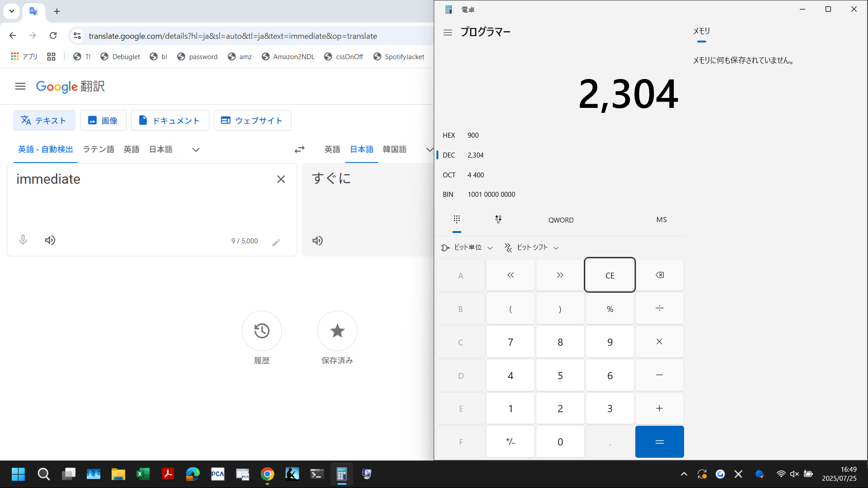Open translation 履歴 history
The height and width of the screenshot is (488, 868).
click(x=262, y=331)
